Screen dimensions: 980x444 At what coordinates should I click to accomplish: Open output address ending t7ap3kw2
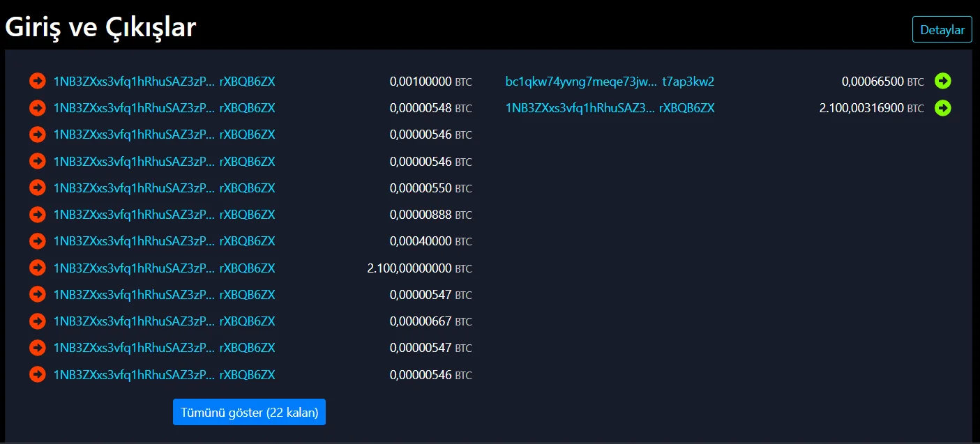coord(688,82)
